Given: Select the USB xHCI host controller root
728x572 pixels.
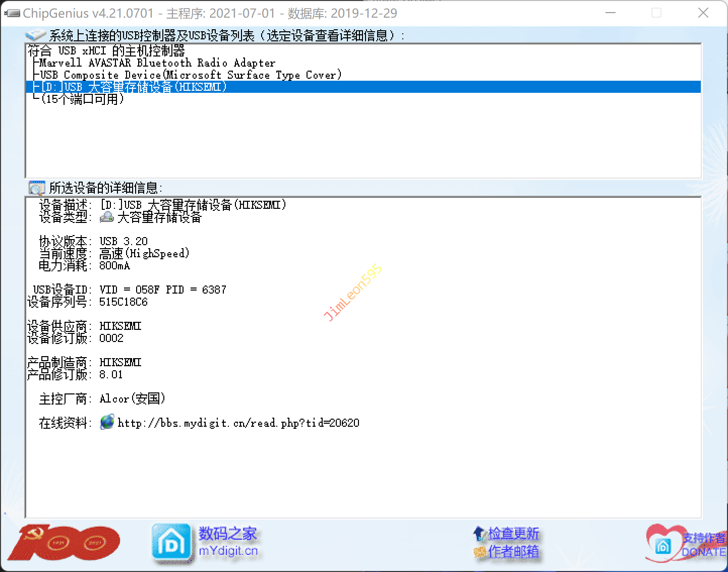Looking at the screenshot, I should click(x=106, y=50).
